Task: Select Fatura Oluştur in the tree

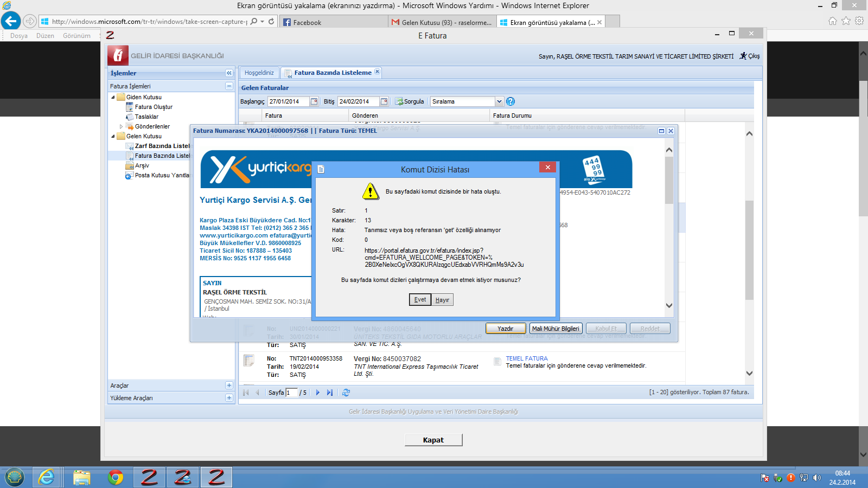Action: [x=154, y=107]
